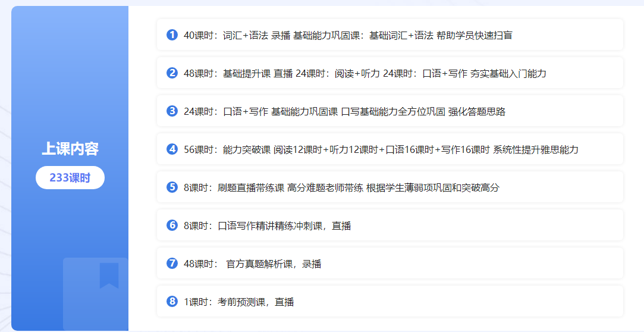Select the number 3 bullet icon
The height and width of the screenshot is (332, 644).
[x=172, y=111]
